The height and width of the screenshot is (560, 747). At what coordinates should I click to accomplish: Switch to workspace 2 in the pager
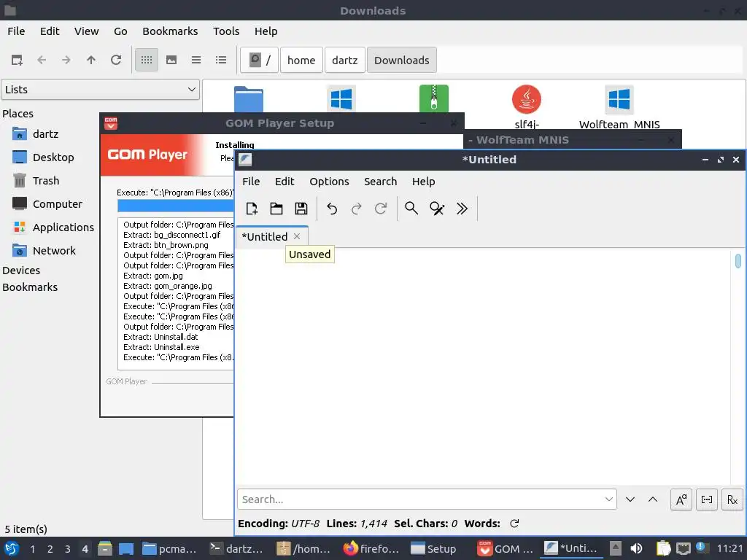50,549
